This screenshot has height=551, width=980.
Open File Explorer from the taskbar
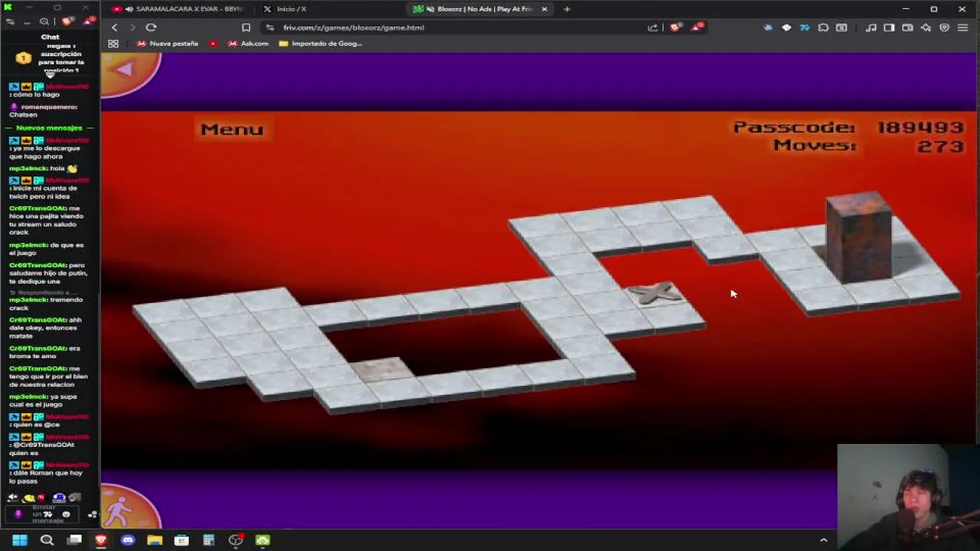155,540
